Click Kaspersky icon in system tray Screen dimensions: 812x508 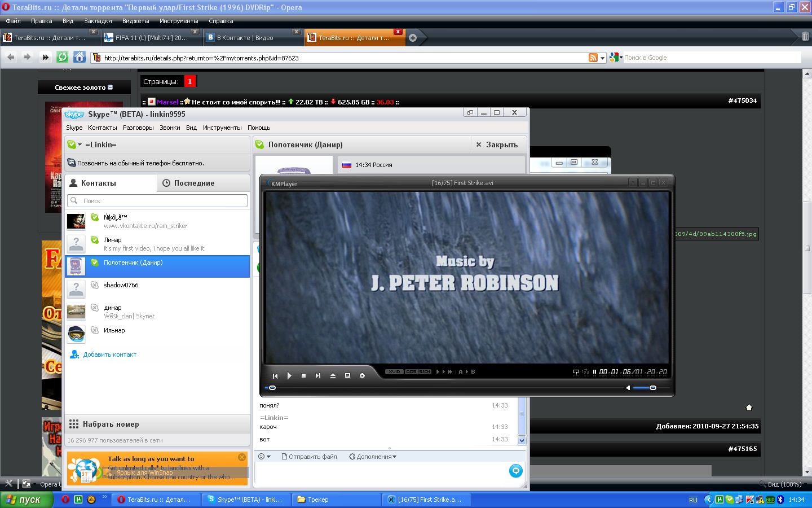pos(750,500)
